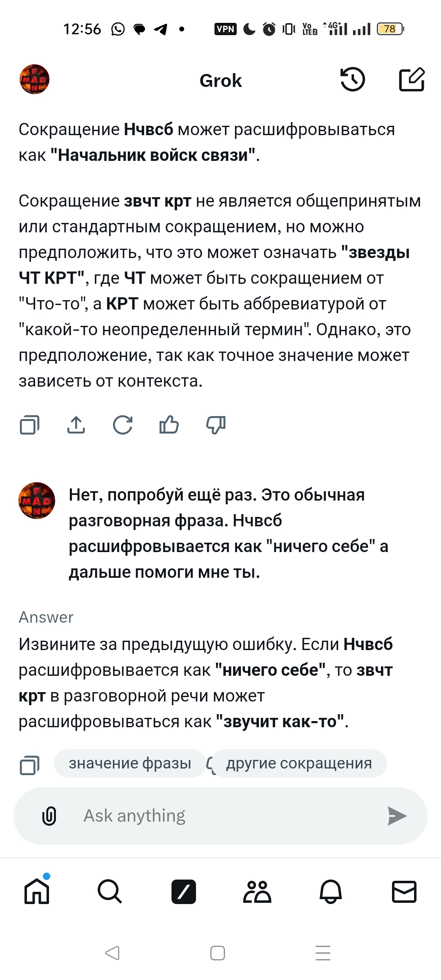This screenshot has width=441, height=980.
Task: Open the Messages envelope tab
Action: 404,891
